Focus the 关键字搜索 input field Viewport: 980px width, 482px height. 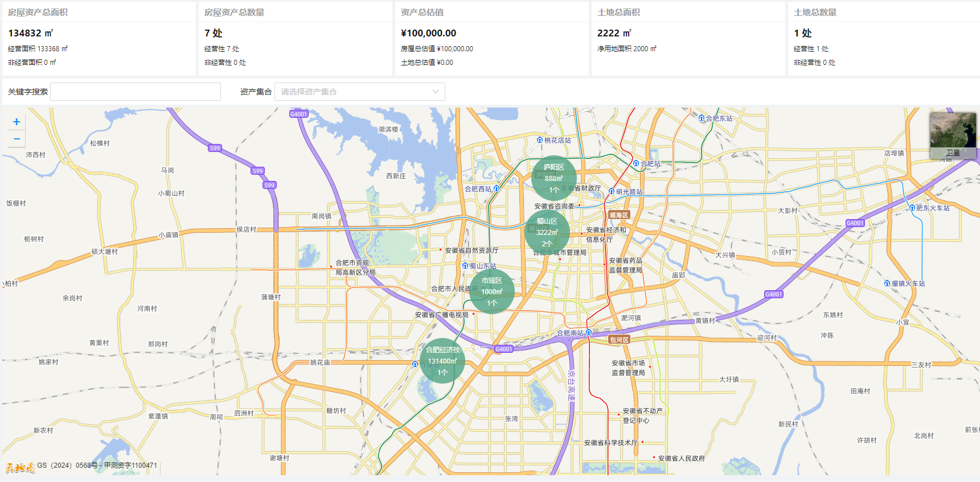pyautogui.click(x=136, y=92)
